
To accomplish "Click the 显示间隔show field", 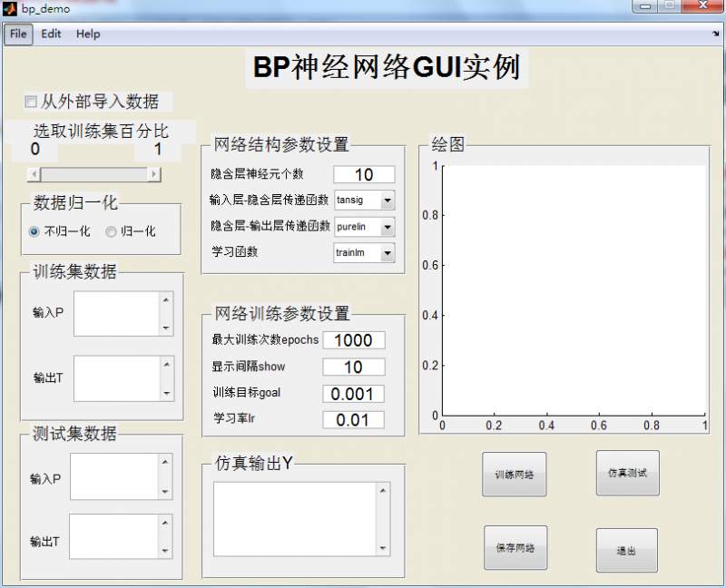I will [x=354, y=367].
